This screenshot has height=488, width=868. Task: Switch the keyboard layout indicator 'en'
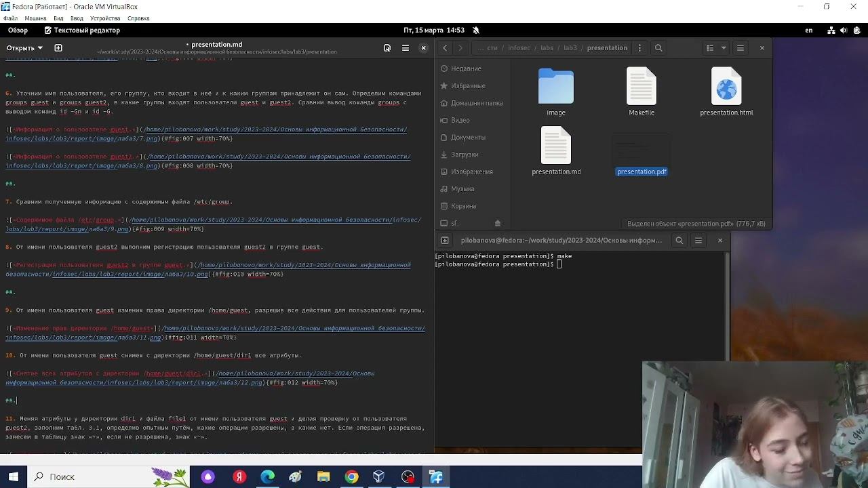pos(809,30)
